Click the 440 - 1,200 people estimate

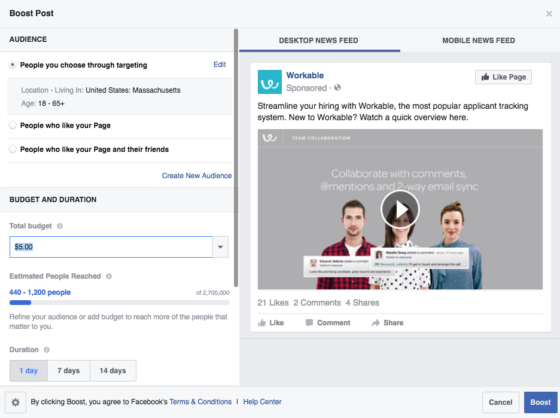tap(40, 292)
